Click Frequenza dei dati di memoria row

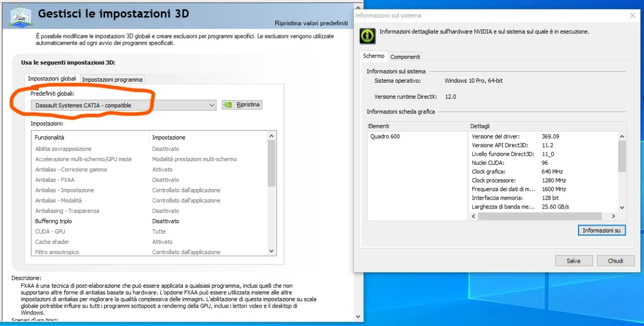point(543,189)
